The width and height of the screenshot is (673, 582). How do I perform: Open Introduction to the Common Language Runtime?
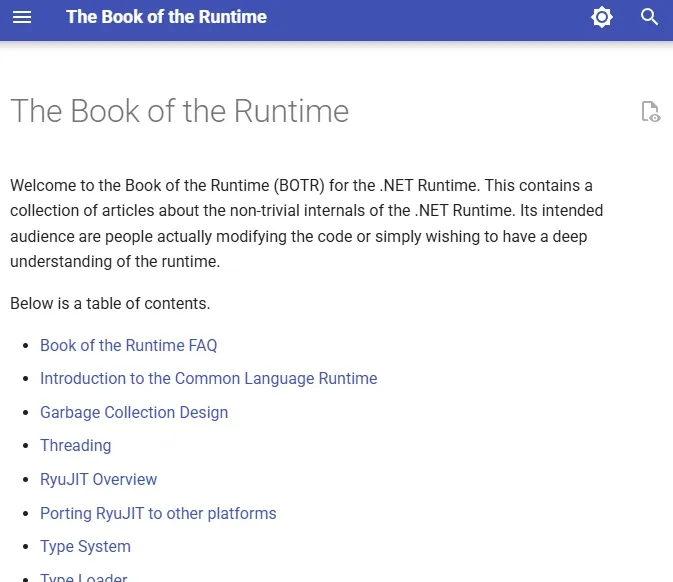pos(209,379)
